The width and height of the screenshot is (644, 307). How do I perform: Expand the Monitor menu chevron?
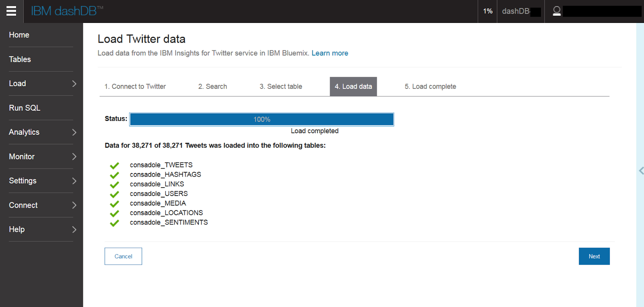pos(74,157)
